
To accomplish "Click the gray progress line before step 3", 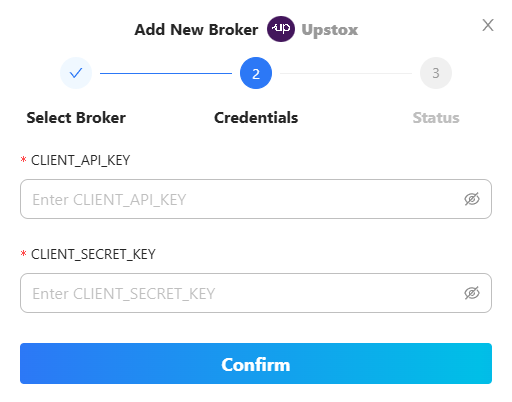I will (x=346, y=73).
